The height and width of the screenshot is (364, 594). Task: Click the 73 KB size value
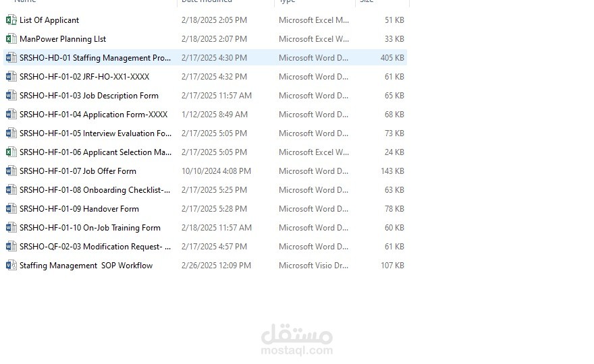pos(394,133)
